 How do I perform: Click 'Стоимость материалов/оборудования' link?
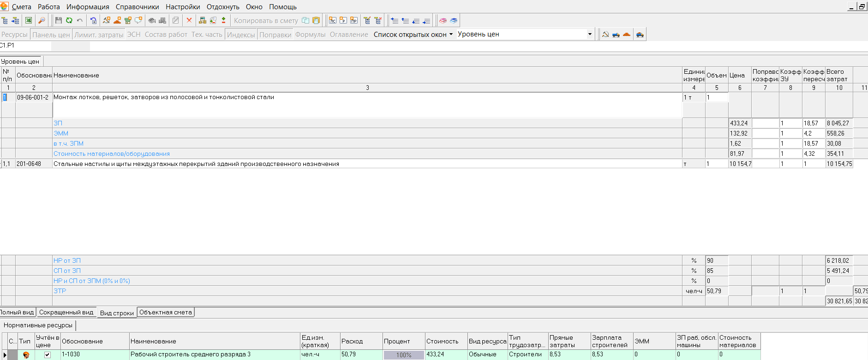(x=111, y=154)
